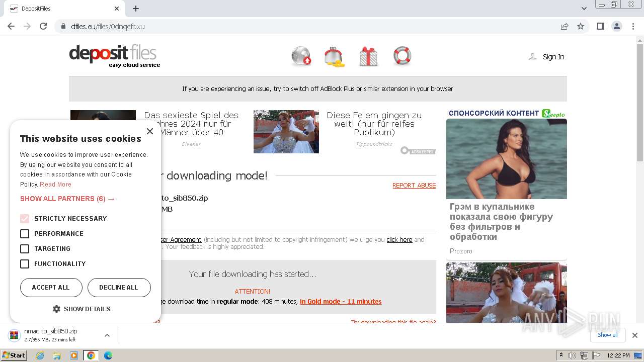
Task: Open a new browser tab
Action: pos(136,9)
